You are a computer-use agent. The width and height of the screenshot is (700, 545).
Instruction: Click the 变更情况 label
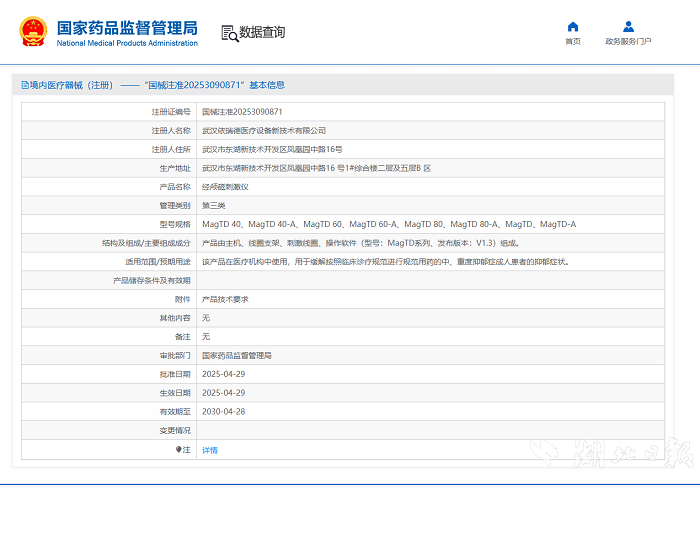point(175,430)
